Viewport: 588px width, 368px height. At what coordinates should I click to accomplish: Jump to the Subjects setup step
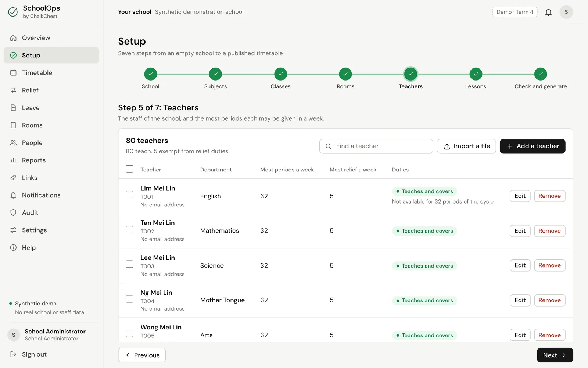pos(215,79)
